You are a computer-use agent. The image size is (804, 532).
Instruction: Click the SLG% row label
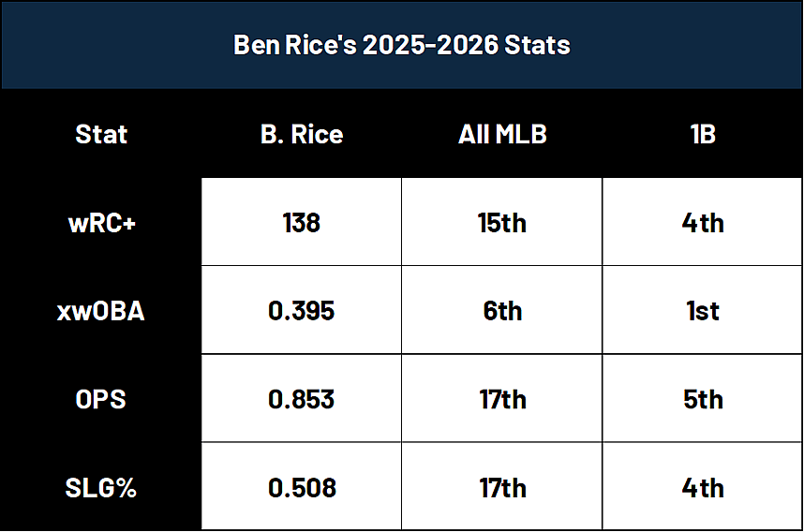click(x=101, y=488)
